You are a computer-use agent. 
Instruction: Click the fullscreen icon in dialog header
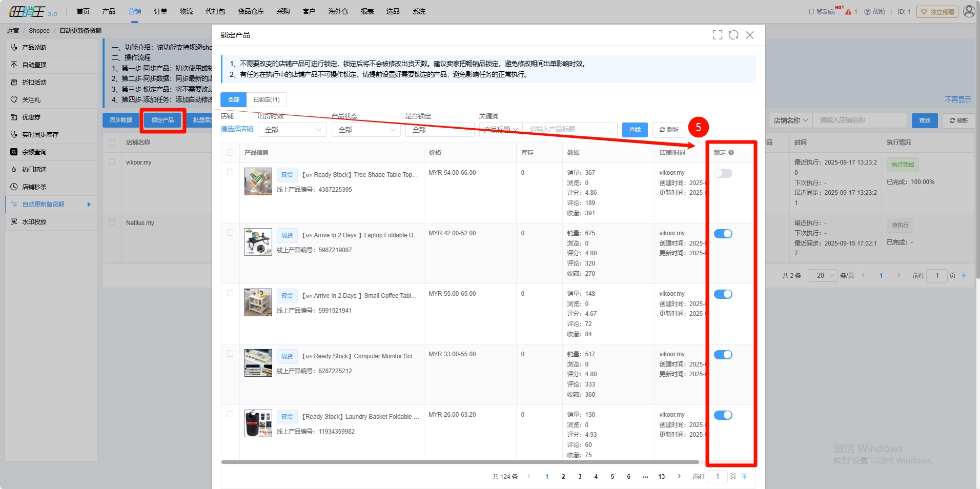click(717, 35)
